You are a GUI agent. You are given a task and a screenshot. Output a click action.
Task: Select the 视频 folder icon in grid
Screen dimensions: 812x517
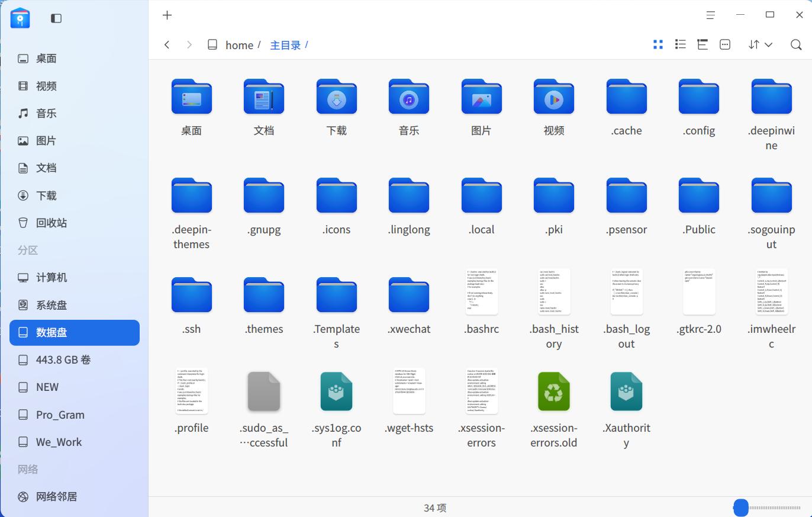coord(554,97)
